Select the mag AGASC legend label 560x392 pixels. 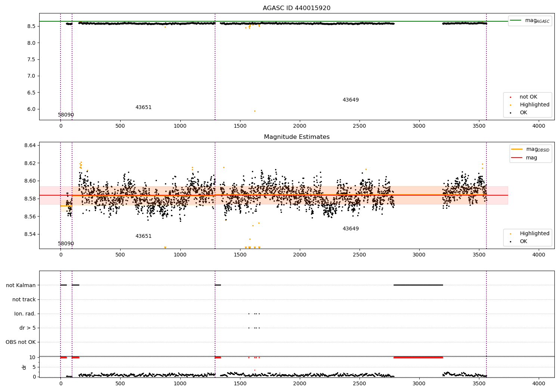pos(537,21)
